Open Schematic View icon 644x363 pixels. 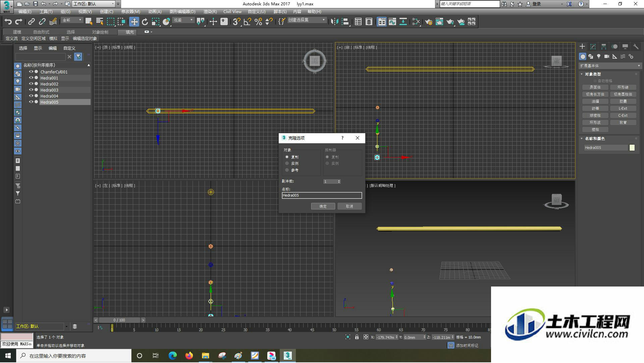[x=403, y=22]
